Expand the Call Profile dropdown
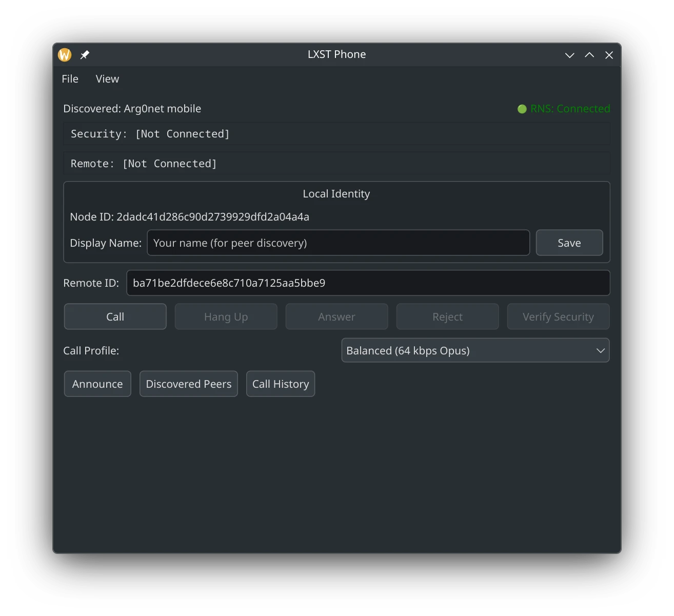This screenshot has height=616, width=674. click(475, 350)
